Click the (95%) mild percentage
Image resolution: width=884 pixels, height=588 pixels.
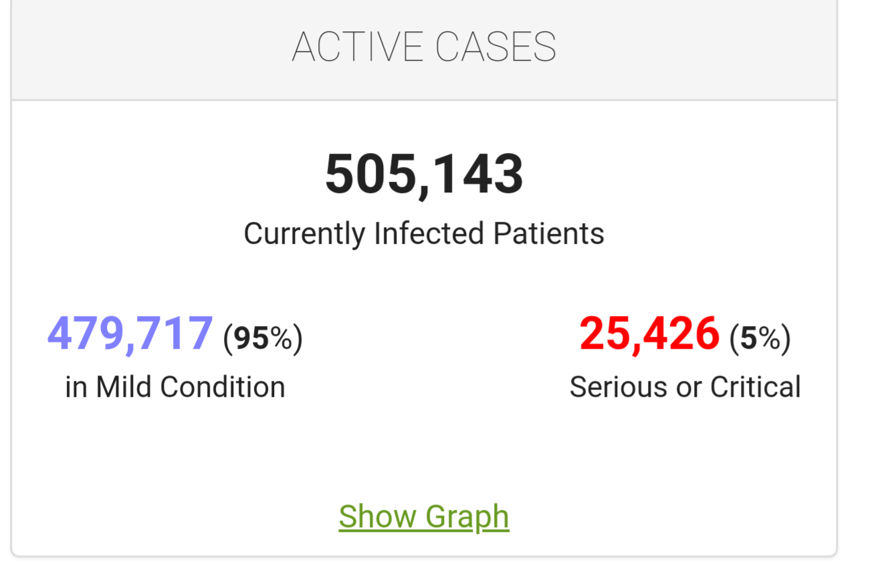263,337
